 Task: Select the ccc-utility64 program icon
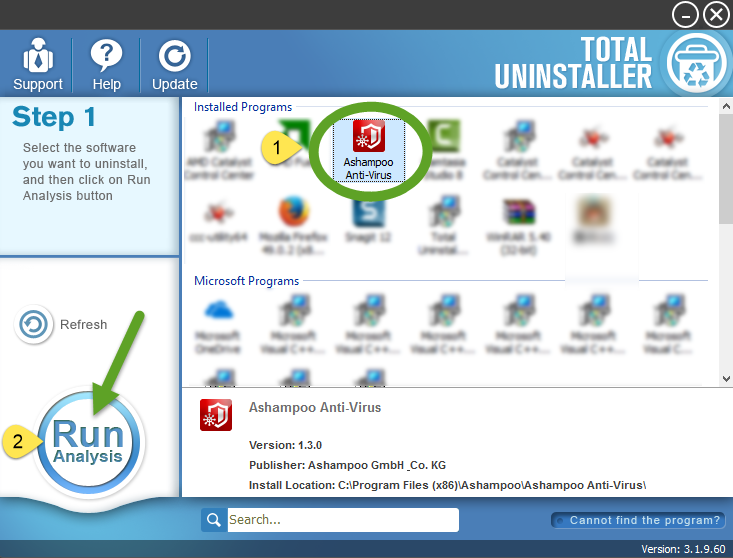[x=218, y=222]
